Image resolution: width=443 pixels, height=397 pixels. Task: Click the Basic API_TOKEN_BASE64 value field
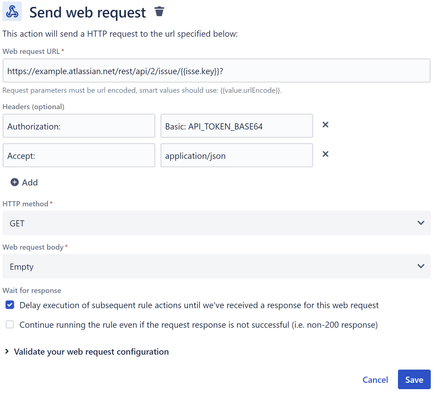pos(237,126)
